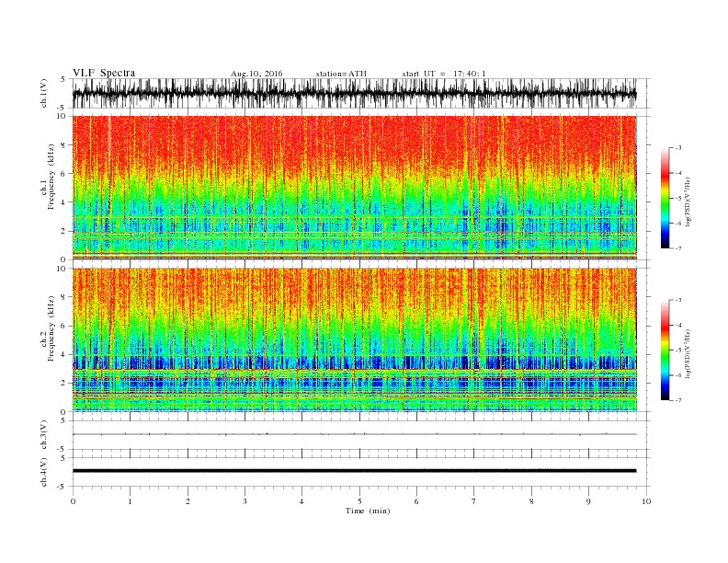This screenshot has width=728, height=563.
Task: Click the ch.2 "Frequency (kHz)" axis label
Action: [x=51, y=328]
